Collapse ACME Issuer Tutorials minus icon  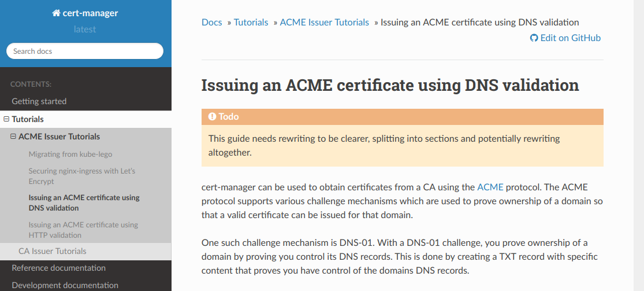(13, 136)
